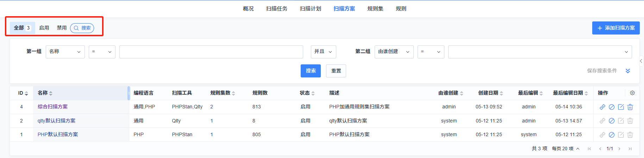Expand advanced search with double-chevron icon
Screen dimensions: 644x158
pyautogui.click(x=627, y=71)
